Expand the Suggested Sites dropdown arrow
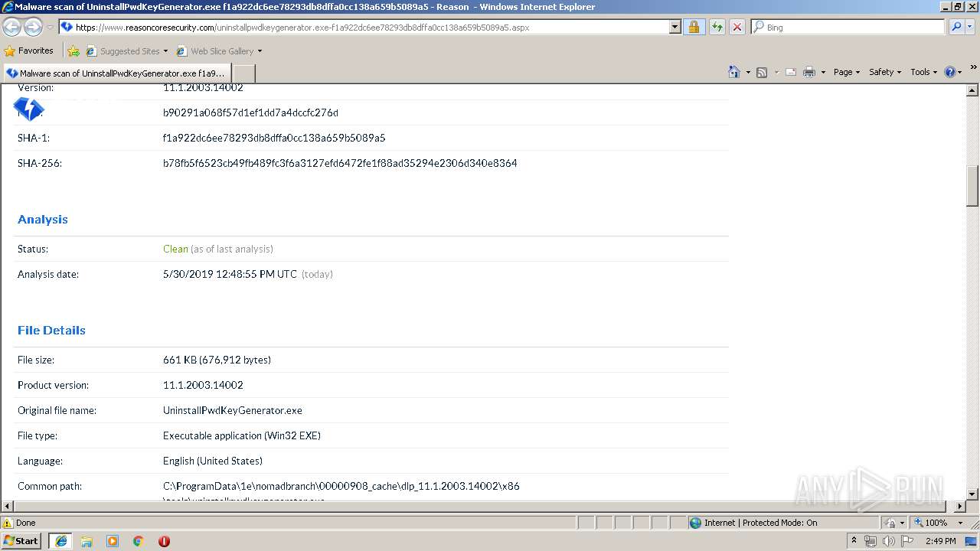 165,51
